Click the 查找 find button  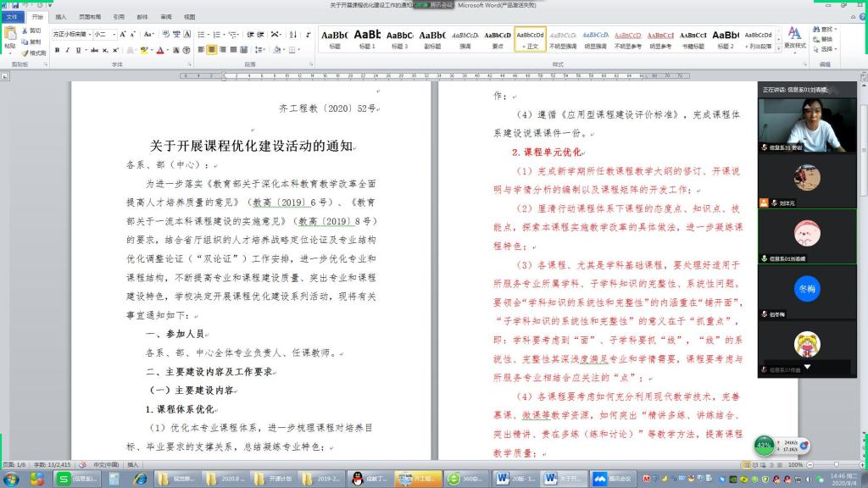(826, 29)
